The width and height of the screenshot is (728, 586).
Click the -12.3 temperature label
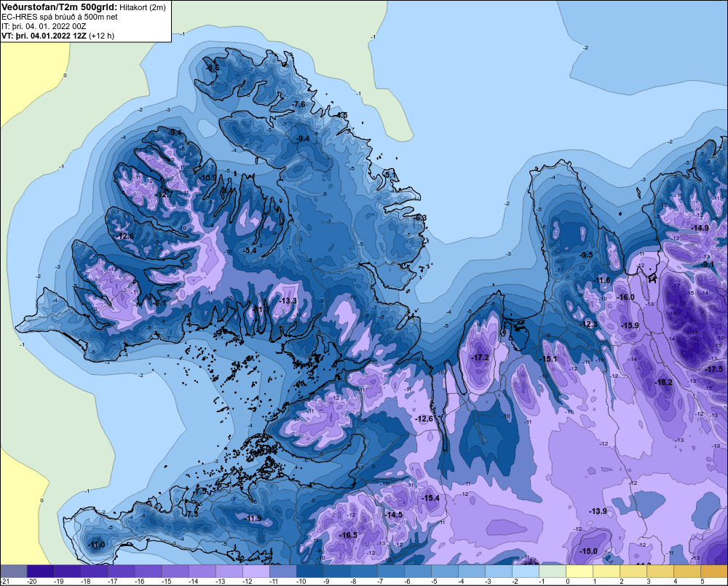point(589,324)
